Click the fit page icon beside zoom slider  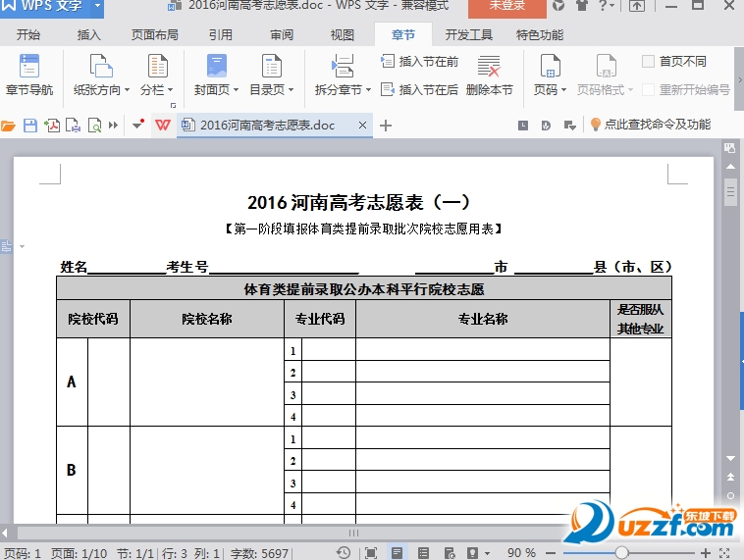[724, 552]
